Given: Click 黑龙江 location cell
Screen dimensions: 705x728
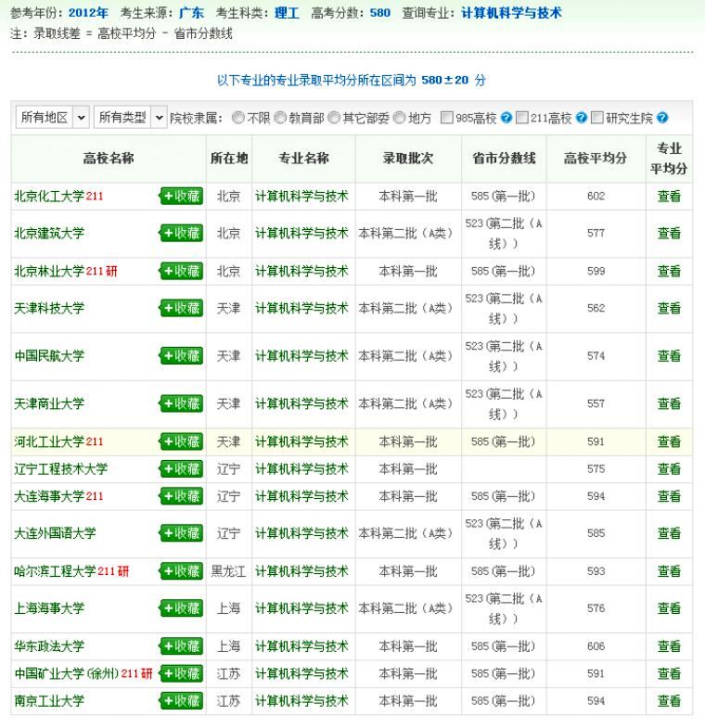Looking at the screenshot, I should (x=228, y=570).
